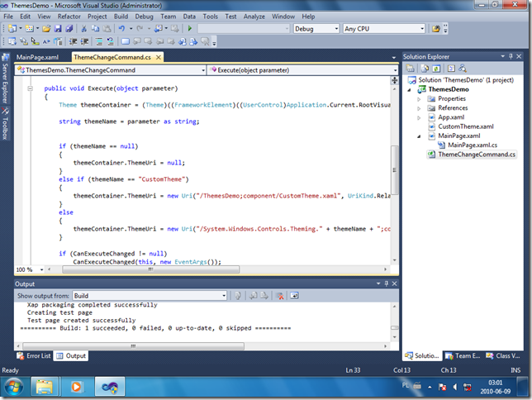Toggle a bookmark with the bookmark icon
Viewport: 532px width, 400px height.
tap(126, 41)
